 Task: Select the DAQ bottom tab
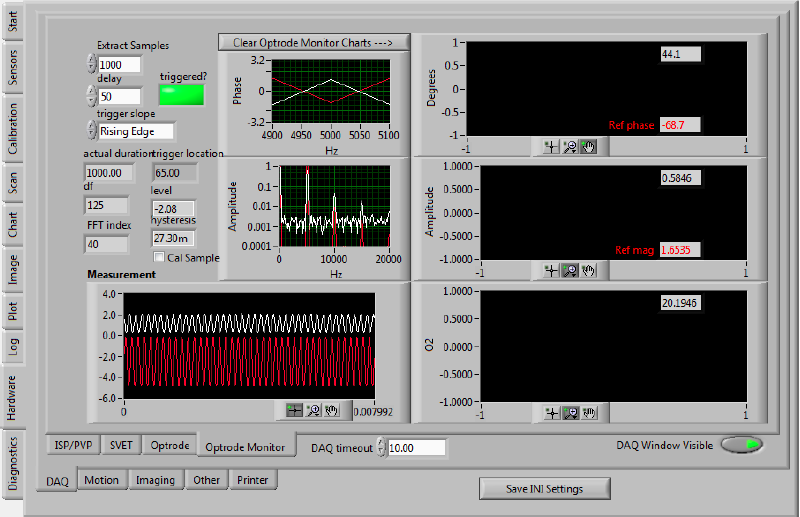(57, 481)
